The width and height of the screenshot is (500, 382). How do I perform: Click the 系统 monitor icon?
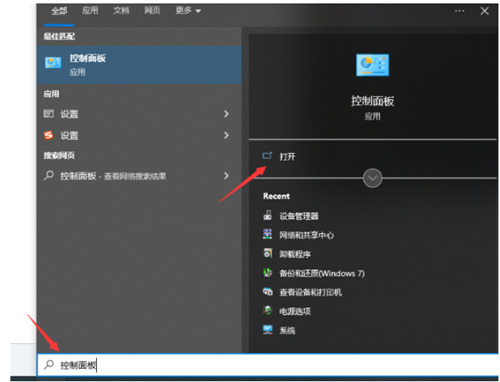[x=268, y=330]
